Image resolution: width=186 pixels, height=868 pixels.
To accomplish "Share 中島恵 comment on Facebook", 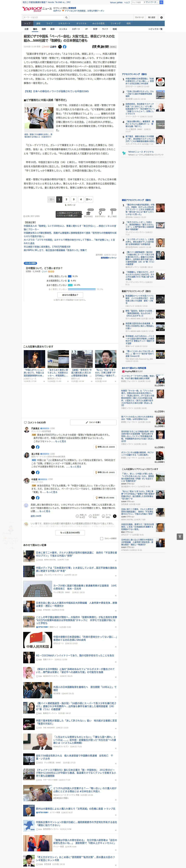I will pyautogui.click(x=38, y=498).
